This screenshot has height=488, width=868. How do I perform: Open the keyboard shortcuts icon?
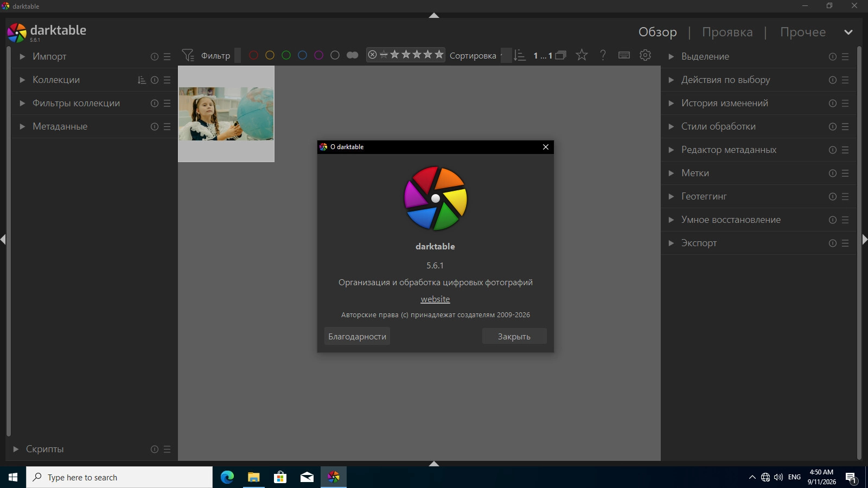(624, 55)
